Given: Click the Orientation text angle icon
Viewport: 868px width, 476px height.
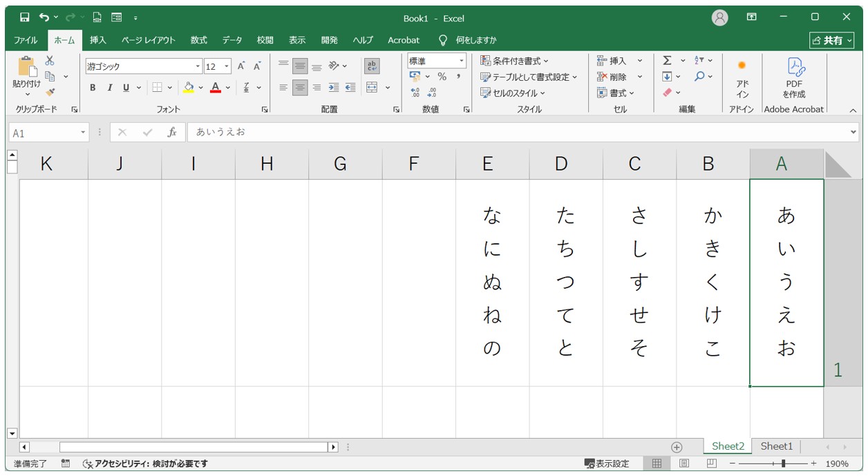Looking at the screenshot, I should tap(334, 66).
